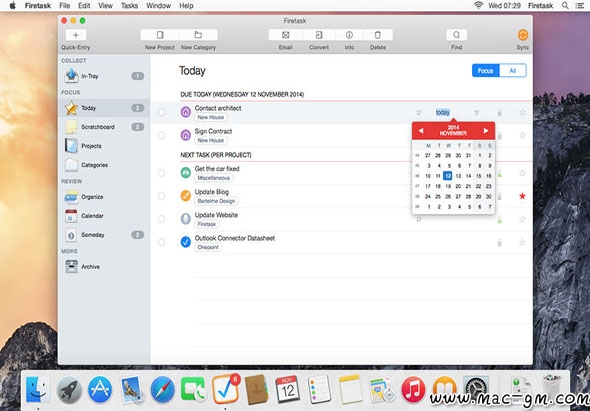Open Categories in the sidebar
The height and width of the screenshot is (411, 590).
tap(104, 165)
